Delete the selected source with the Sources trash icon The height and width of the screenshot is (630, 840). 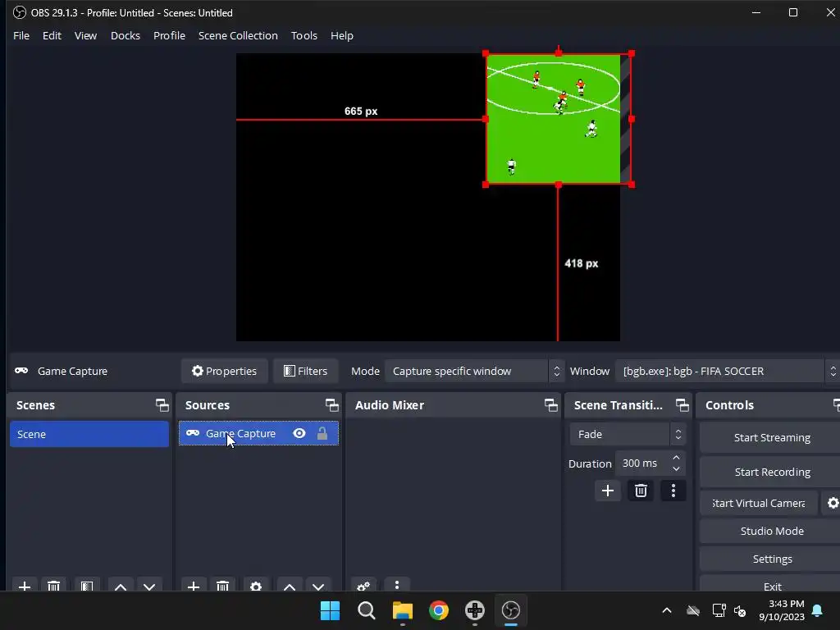(x=223, y=586)
